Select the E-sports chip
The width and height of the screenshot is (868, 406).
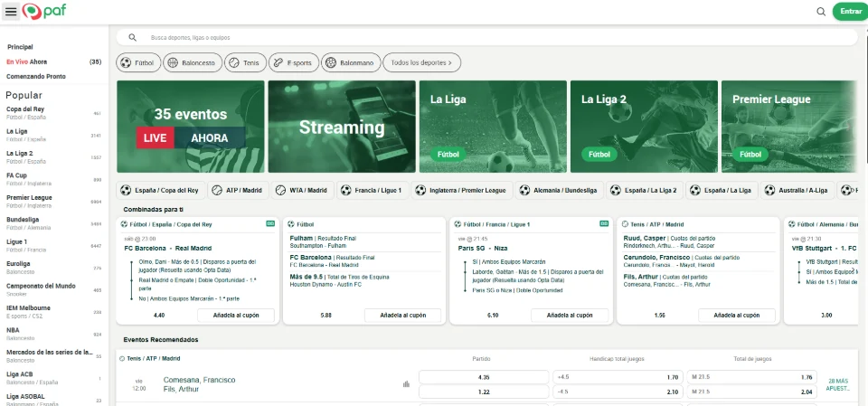(x=294, y=62)
